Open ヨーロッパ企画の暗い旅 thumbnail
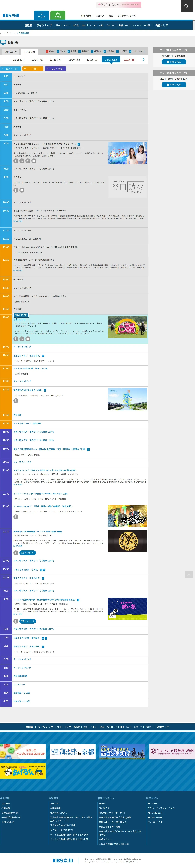Viewport: 195px width, 868px height. click(127, 609)
